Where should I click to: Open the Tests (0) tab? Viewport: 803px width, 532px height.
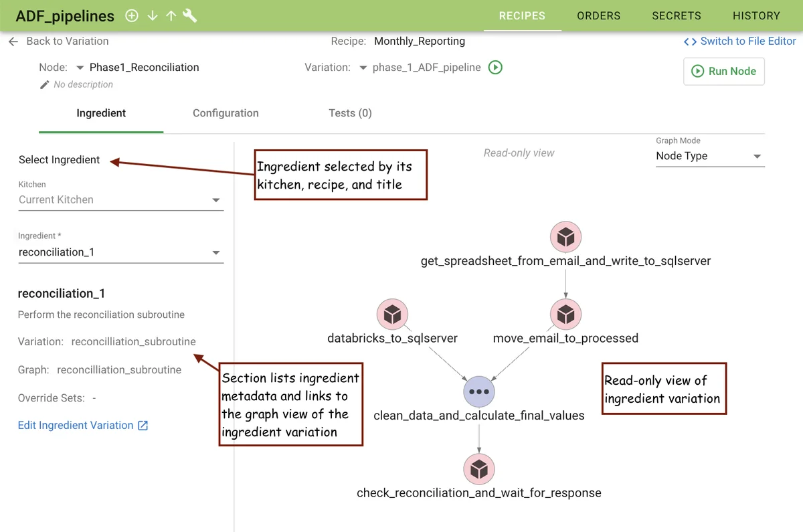[x=350, y=113]
